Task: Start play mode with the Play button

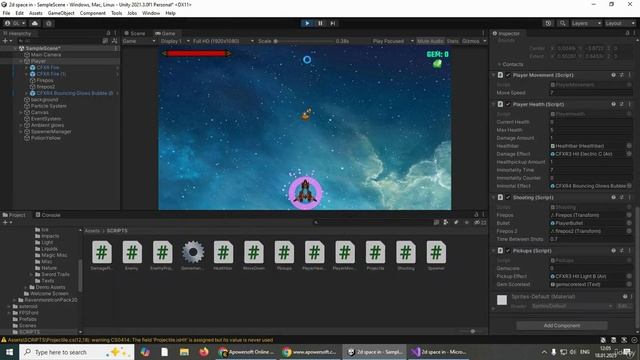Action: pos(307,23)
